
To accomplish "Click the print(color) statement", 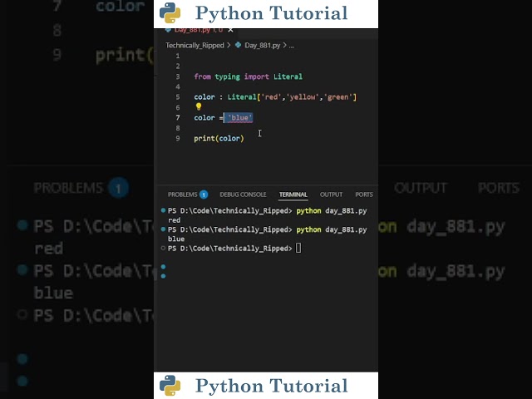I will (219, 139).
